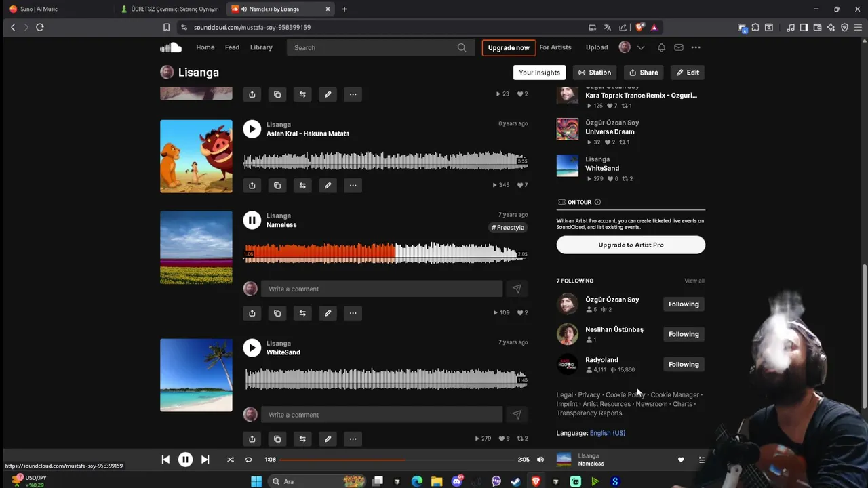Open more options for WhiteSand track
Screen dimensions: 868x488
coord(353,439)
